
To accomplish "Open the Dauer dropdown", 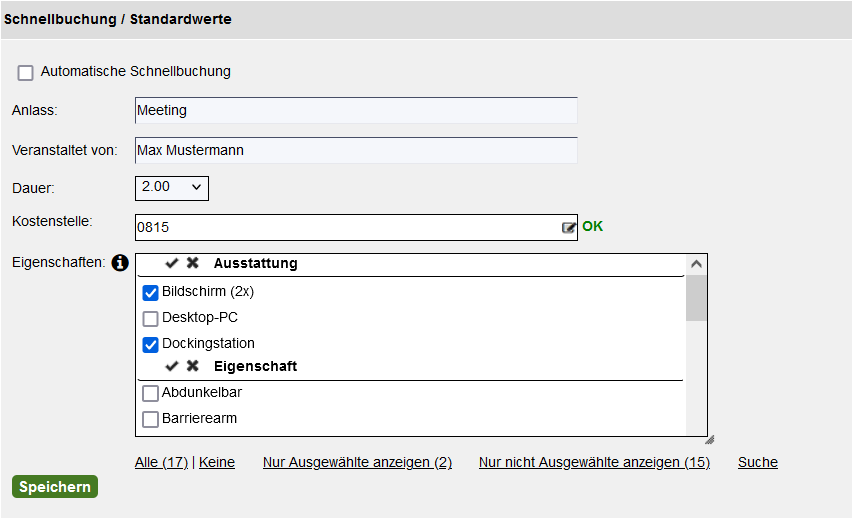I will 172,188.
